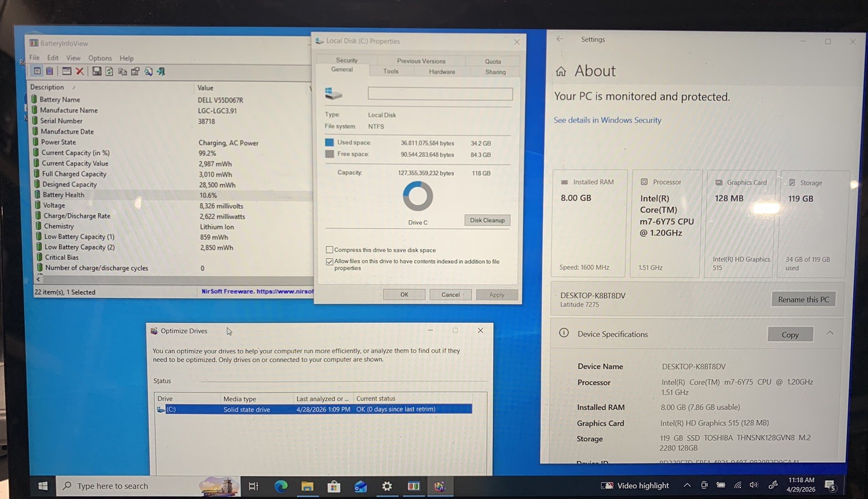This screenshot has width=868, height=499.
Task: Open Outlook from the taskbar
Action: point(360,486)
